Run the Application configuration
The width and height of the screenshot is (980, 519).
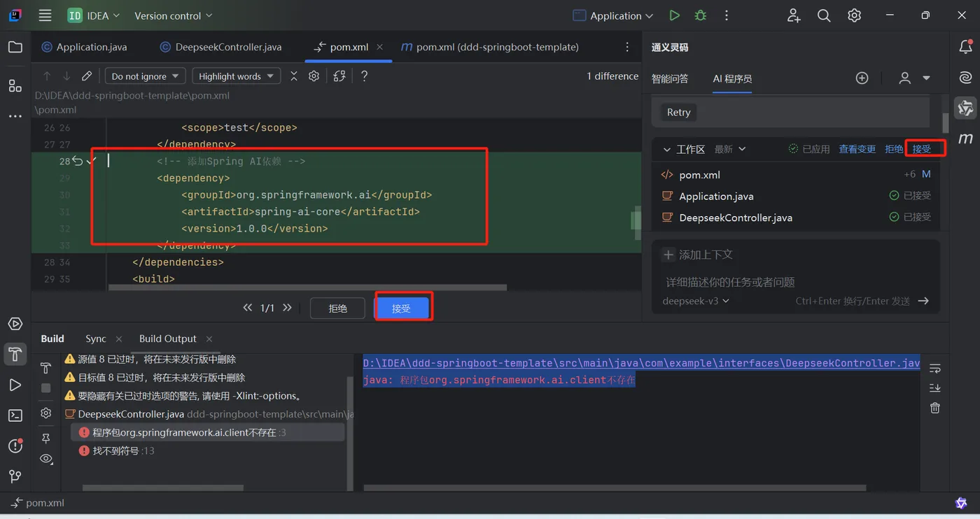[674, 15]
